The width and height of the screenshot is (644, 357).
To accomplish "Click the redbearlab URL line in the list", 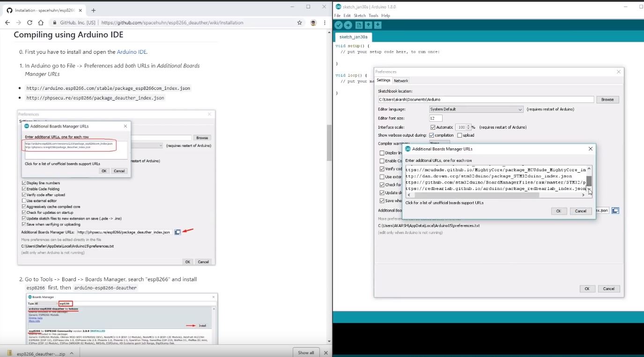I will 496,189.
